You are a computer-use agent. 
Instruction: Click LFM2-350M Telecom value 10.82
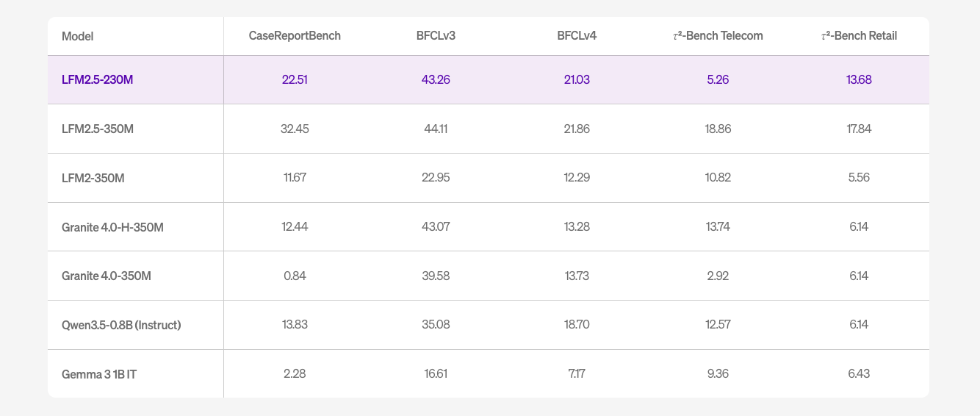click(x=718, y=178)
